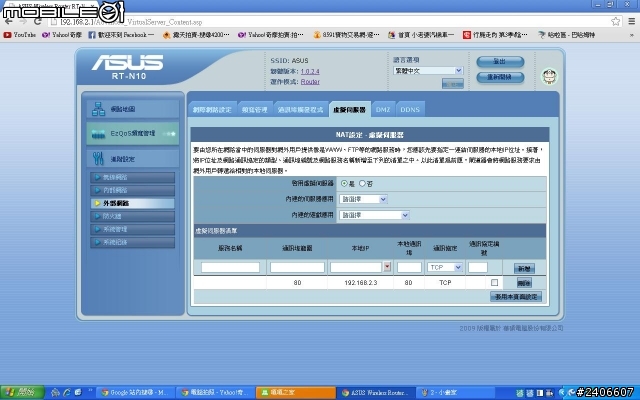Select 否 to disable virtual server

[362, 184]
